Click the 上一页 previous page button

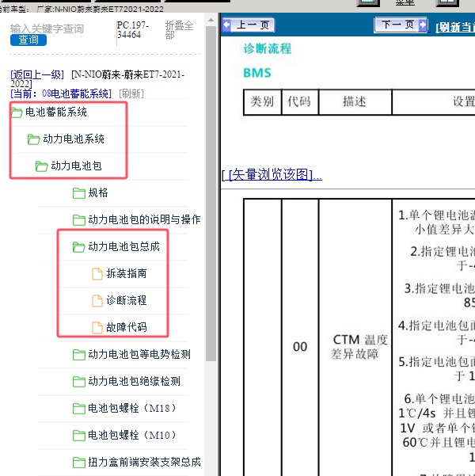point(249,25)
